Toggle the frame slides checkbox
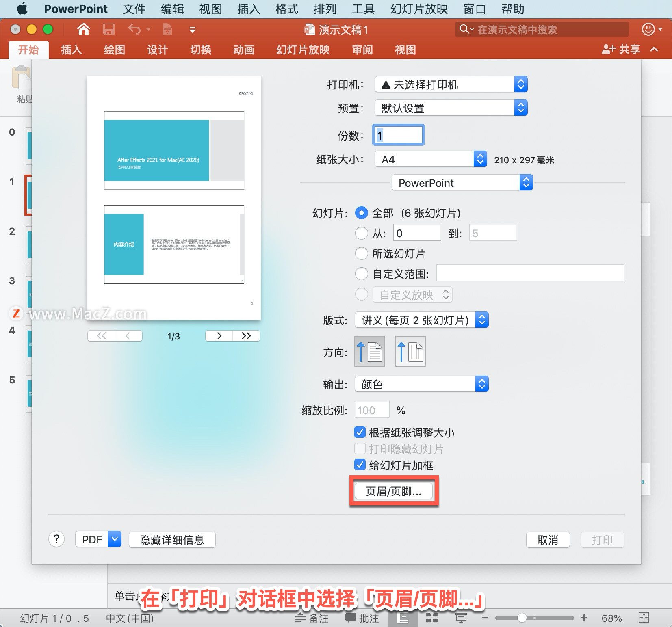The image size is (672, 627). pos(360,465)
